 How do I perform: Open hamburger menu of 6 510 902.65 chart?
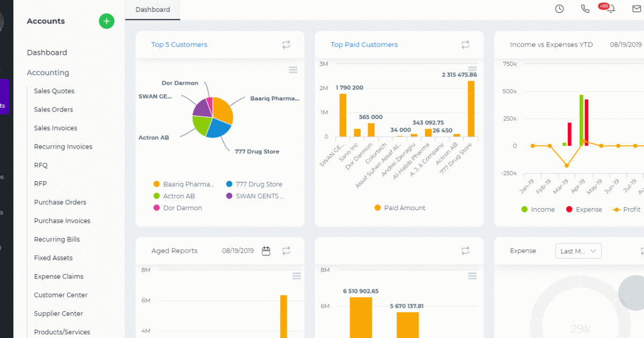(x=472, y=276)
